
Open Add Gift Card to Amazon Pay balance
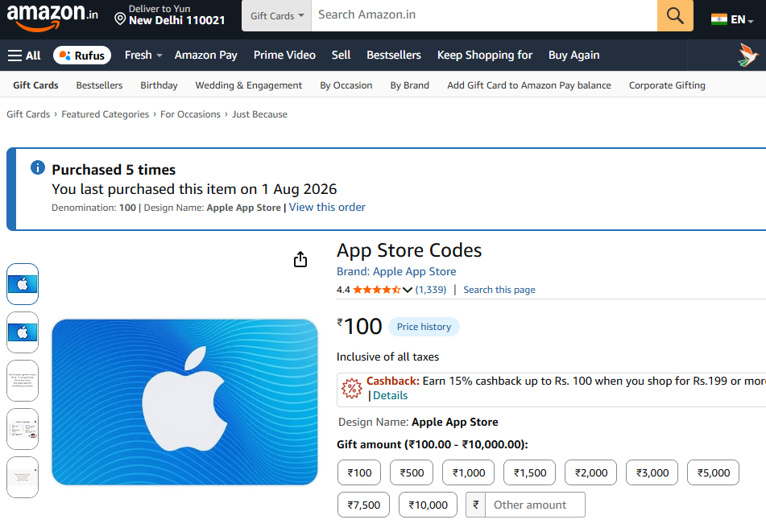pos(529,85)
